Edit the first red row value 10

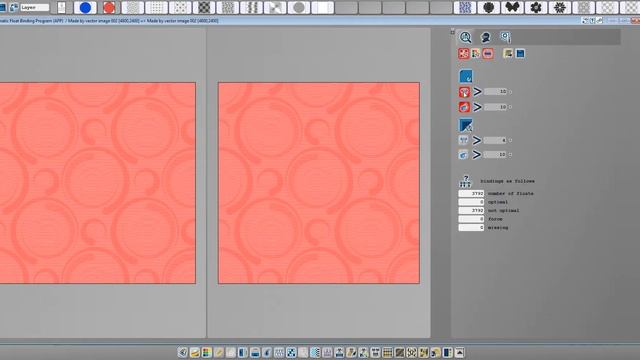point(496,91)
